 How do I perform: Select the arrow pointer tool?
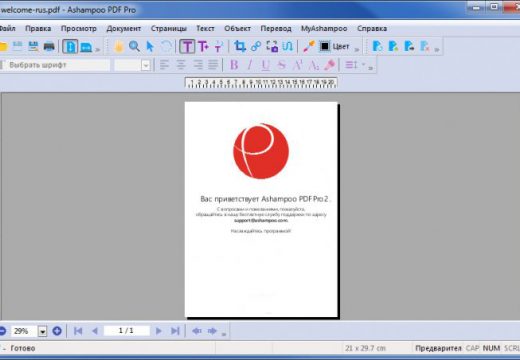pos(150,46)
